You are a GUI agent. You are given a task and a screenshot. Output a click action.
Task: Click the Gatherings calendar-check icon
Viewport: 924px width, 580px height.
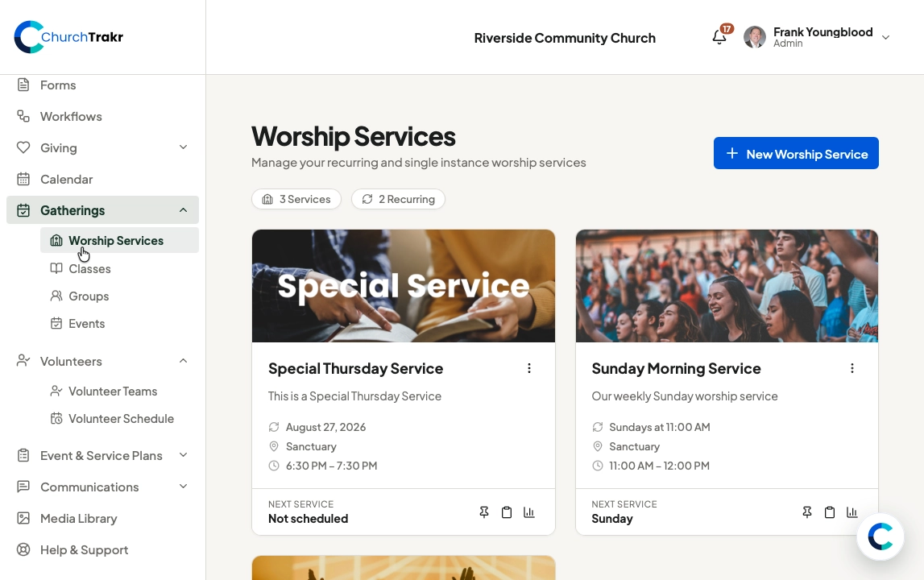coord(23,210)
